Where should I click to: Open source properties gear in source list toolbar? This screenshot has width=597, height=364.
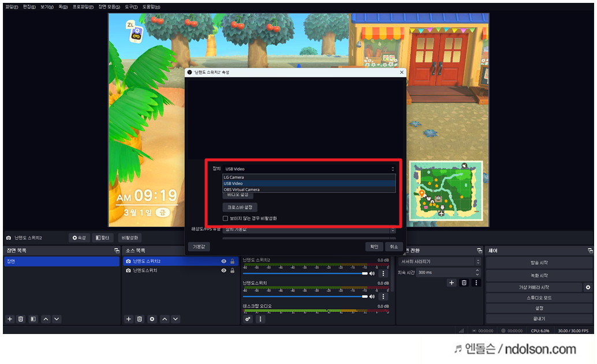coord(152,319)
